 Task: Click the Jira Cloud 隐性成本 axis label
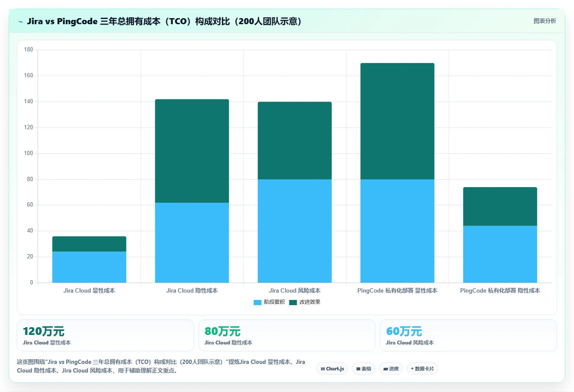point(192,290)
